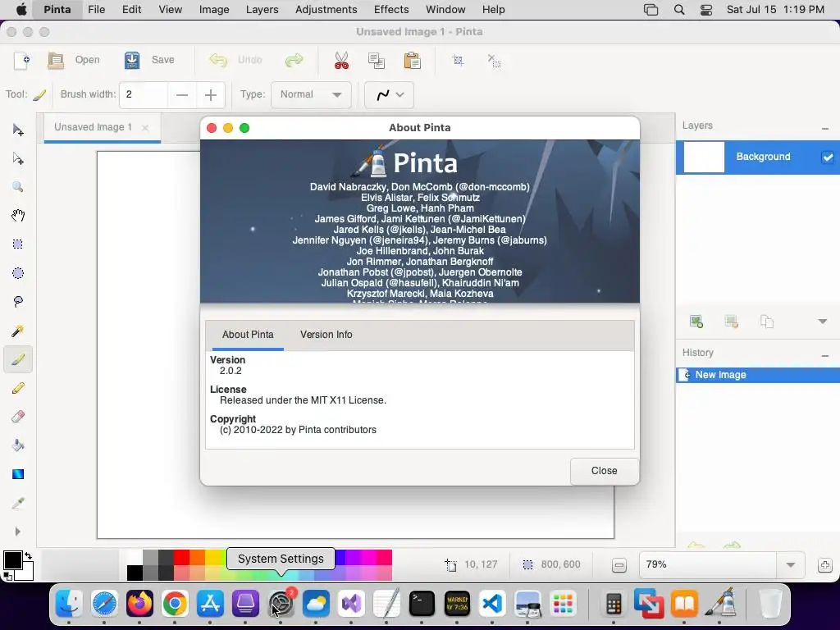Screen dimensions: 840x630
Task: Click the Open toolbar button
Action: [74, 60]
